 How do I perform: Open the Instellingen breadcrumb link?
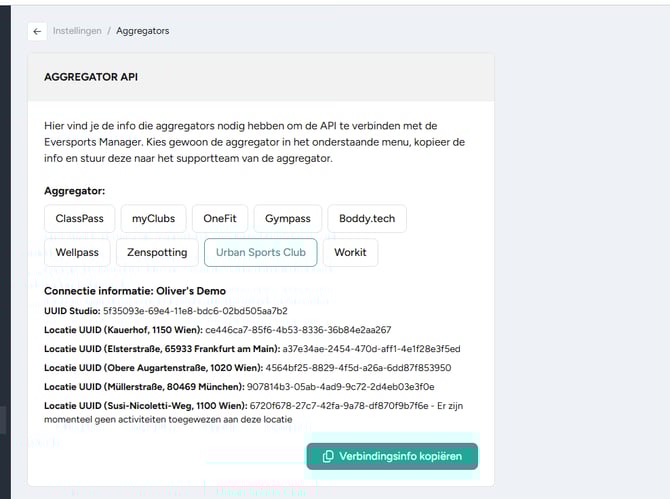point(77,31)
